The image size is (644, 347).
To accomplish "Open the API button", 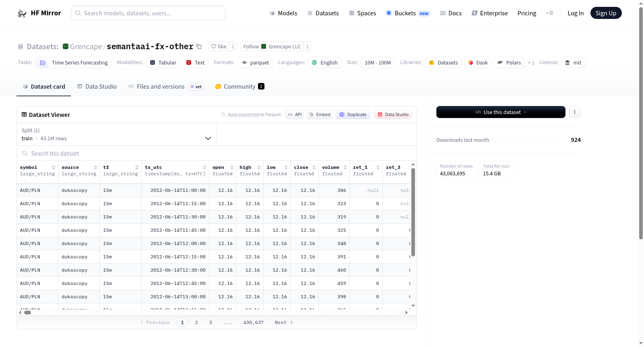I will [x=295, y=114].
